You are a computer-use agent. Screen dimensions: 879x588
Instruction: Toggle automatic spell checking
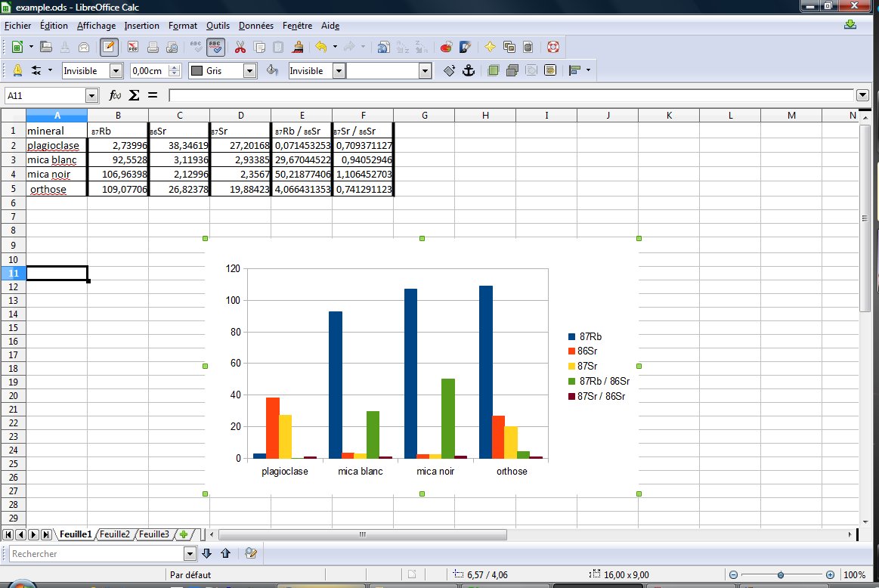tap(215, 47)
